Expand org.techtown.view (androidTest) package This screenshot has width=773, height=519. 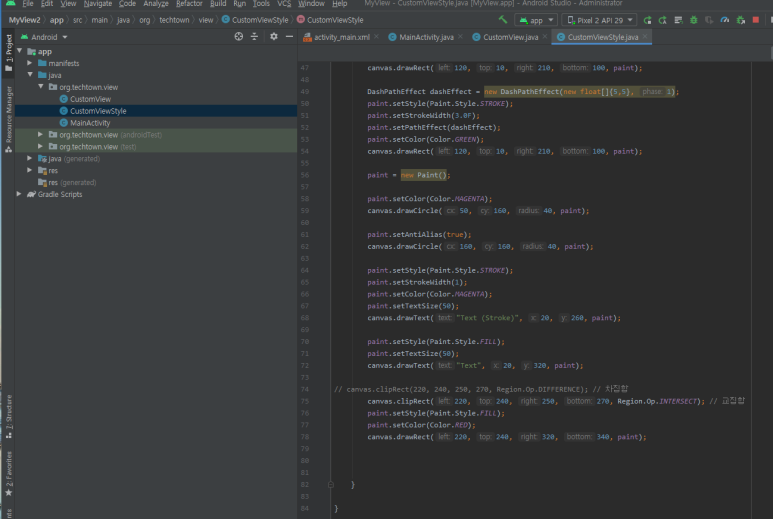(40, 134)
